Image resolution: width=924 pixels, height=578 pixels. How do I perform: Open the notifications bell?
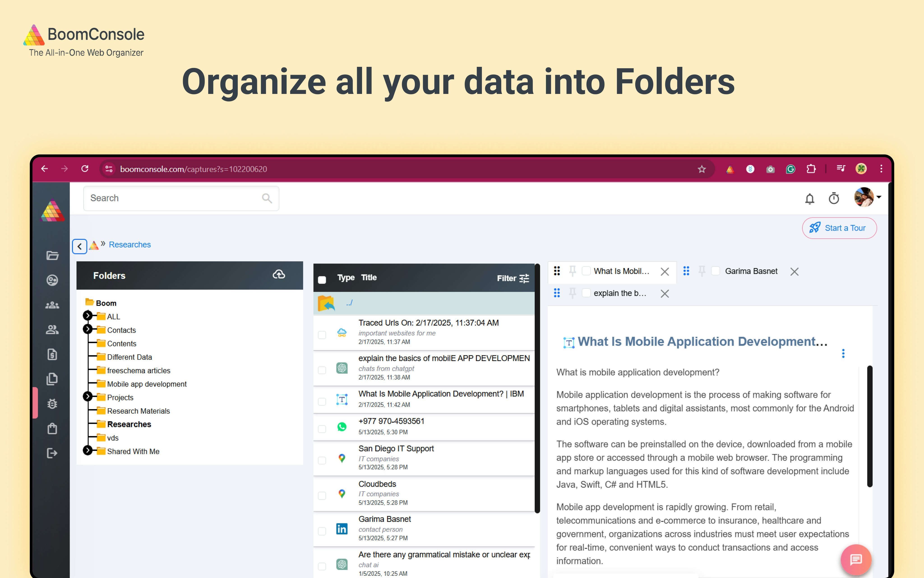tap(809, 198)
